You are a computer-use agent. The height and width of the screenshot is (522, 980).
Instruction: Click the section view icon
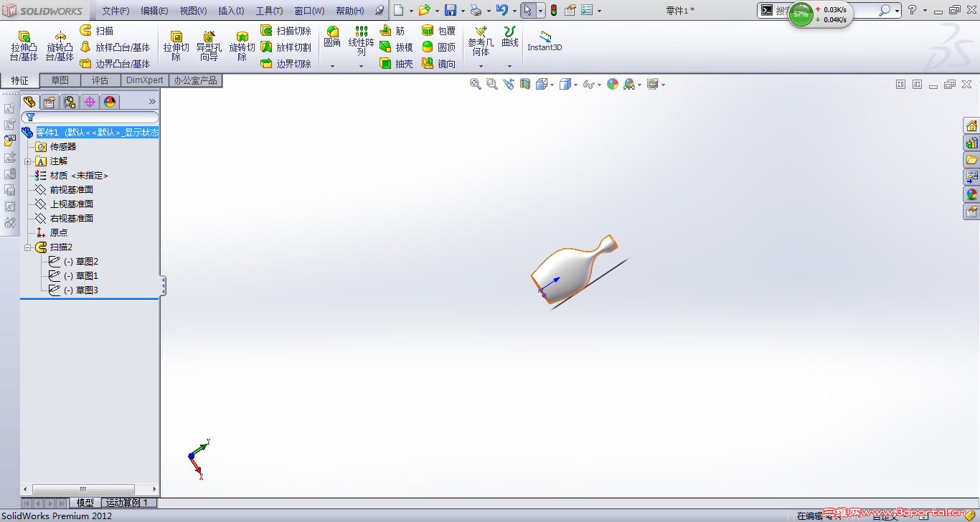click(525, 84)
